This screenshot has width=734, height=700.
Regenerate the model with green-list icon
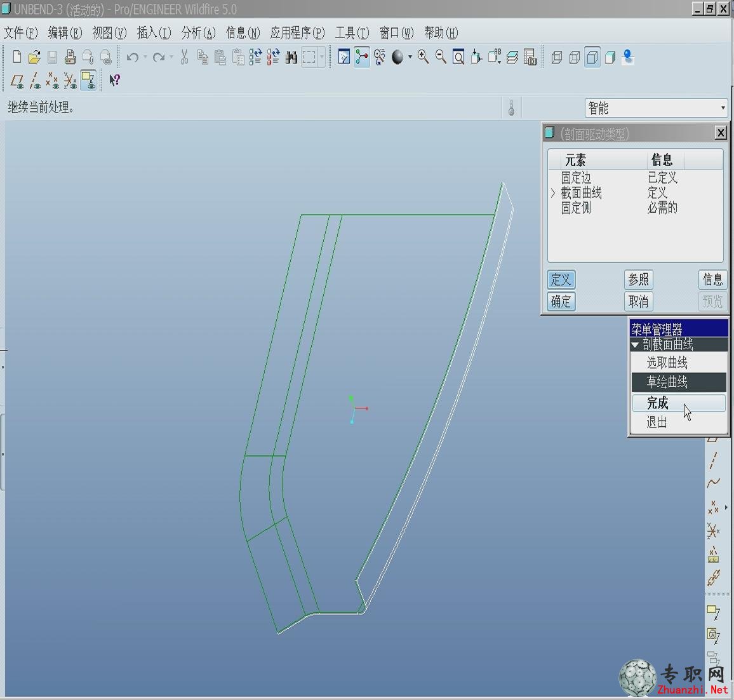point(256,57)
